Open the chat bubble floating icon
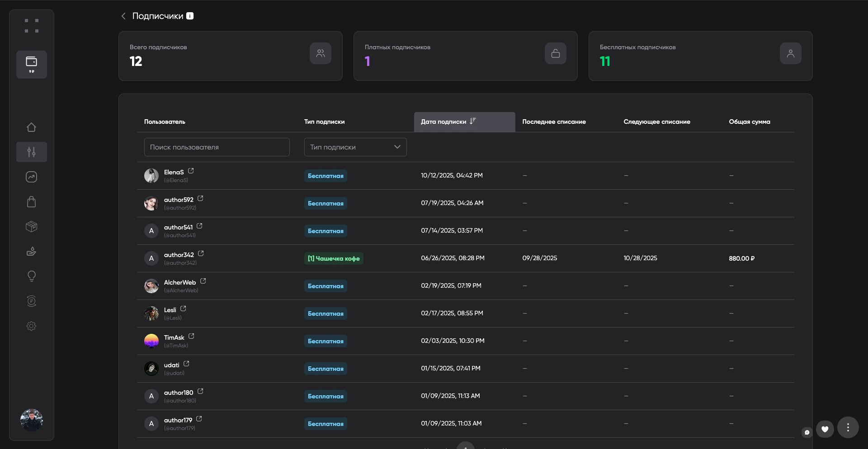This screenshot has width=868, height=449. coord(807,432)
